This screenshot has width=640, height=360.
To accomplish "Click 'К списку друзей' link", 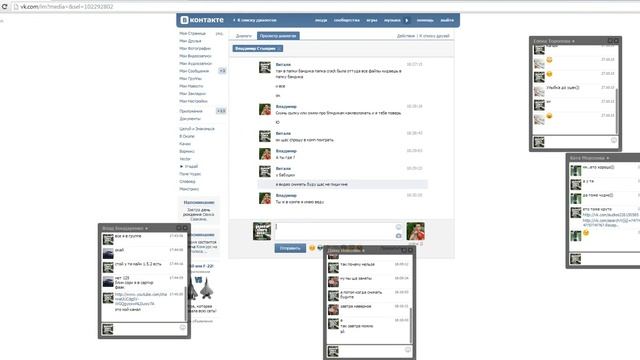I will 434,36.
